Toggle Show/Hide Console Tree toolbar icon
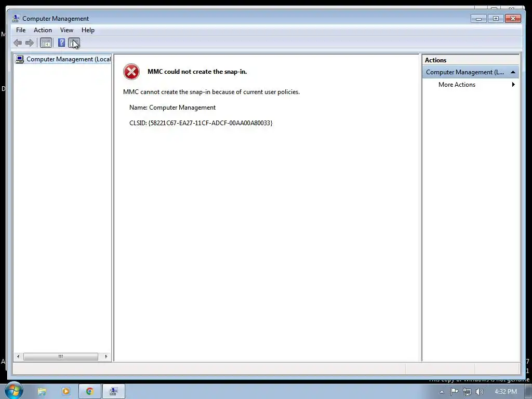 coord(46,43)
